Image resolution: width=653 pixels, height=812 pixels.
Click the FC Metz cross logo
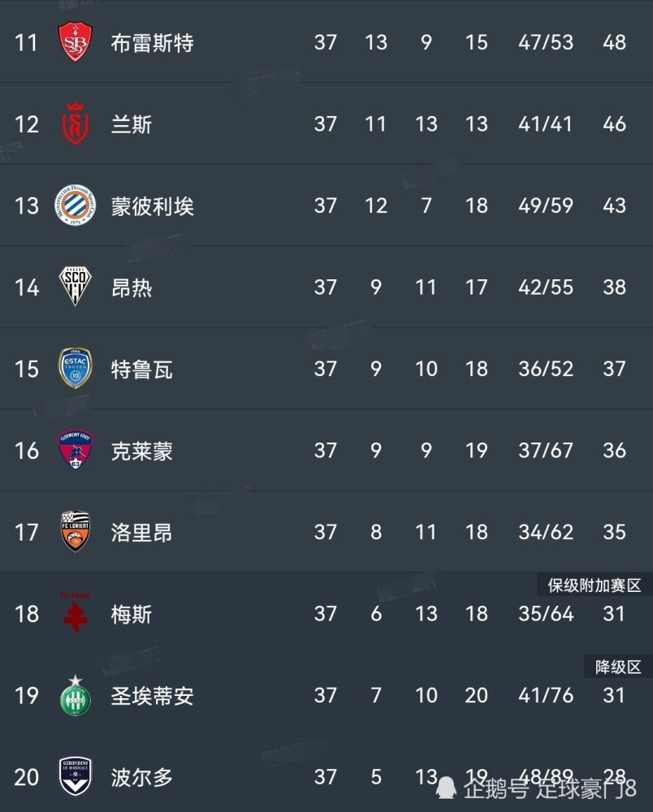[x=76, y=612]
